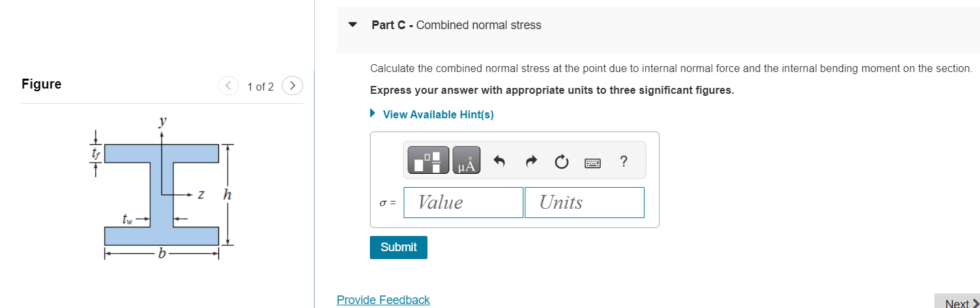
Task: Redo the answer edit
Action: click(531, 161)
